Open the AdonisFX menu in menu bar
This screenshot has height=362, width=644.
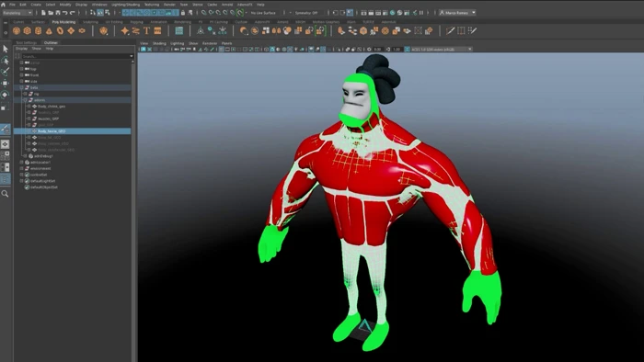point(245,5)
